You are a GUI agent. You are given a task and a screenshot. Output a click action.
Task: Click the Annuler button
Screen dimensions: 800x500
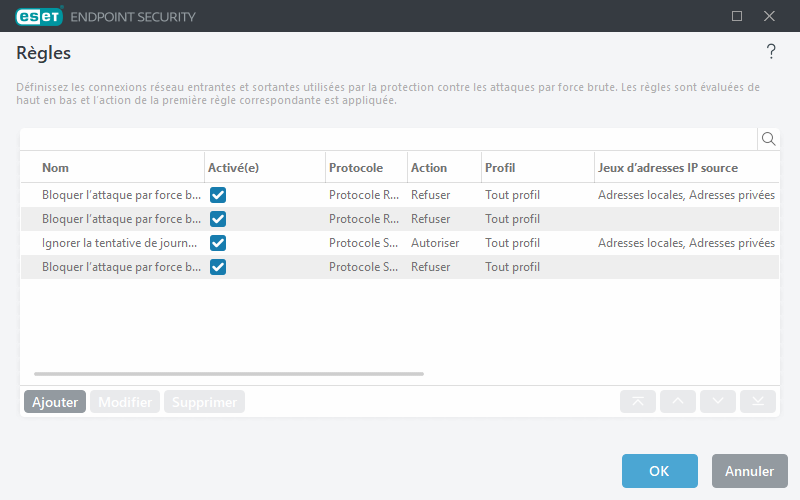pyautogui.click(x=749, y=471)
